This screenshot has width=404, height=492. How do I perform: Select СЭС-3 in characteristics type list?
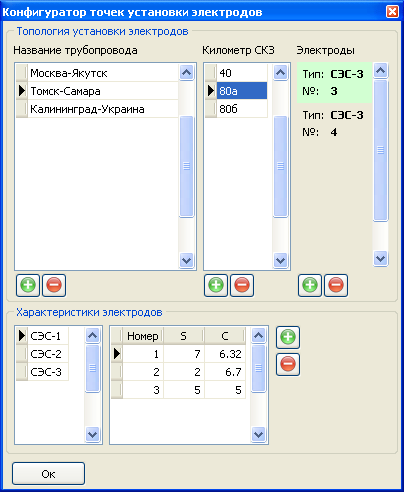click(48, 372)
